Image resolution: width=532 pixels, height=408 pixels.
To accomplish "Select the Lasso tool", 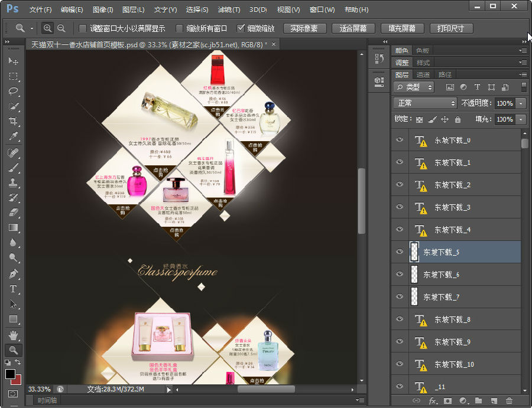I will 13,92.
